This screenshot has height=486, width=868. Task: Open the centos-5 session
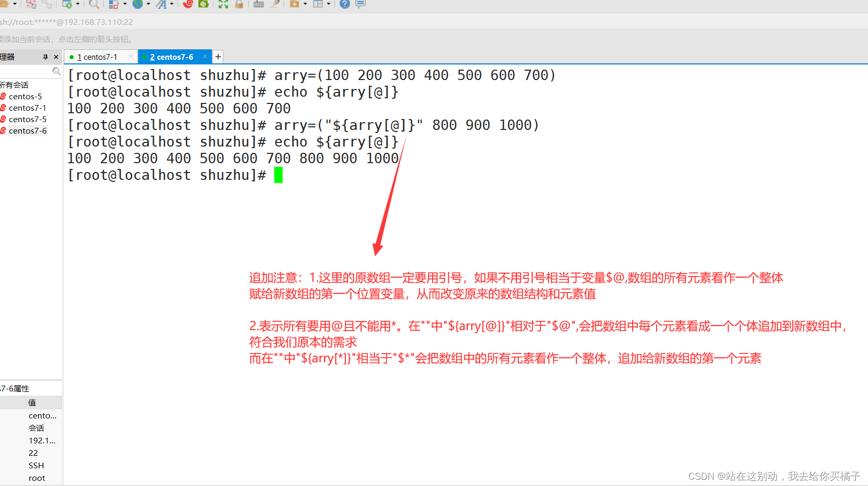click(25, 96)
